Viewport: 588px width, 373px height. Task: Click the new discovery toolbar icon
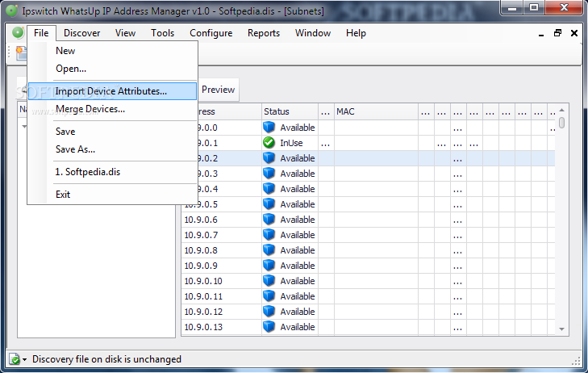22,53
